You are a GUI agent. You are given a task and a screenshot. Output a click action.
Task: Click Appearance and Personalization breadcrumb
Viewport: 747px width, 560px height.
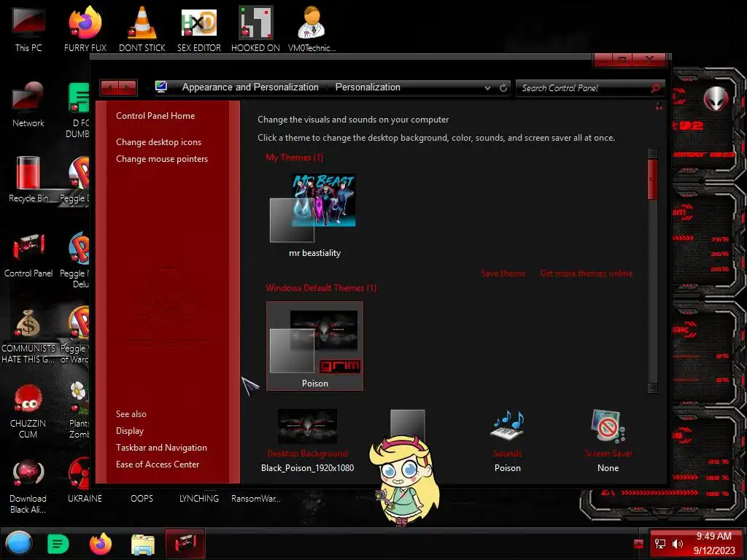point(250,87)
